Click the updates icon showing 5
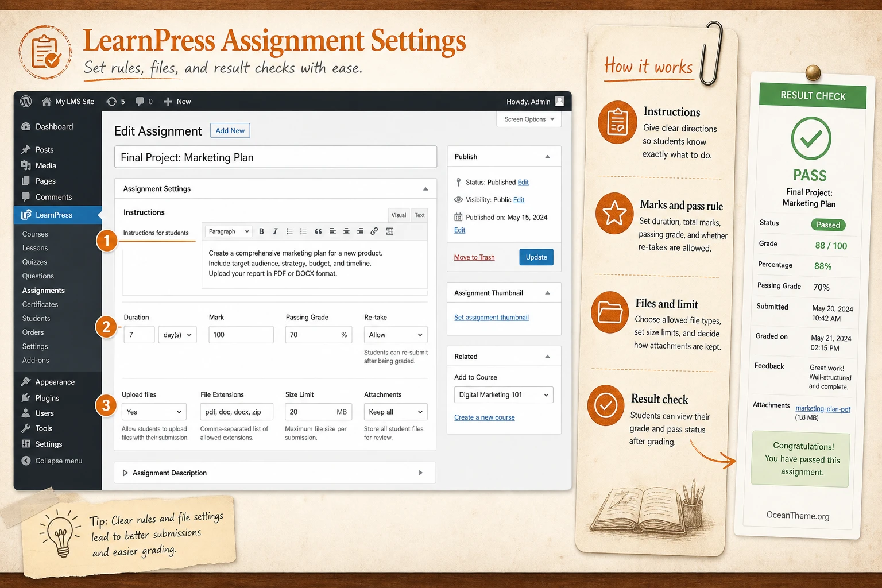 click(111, 101)
